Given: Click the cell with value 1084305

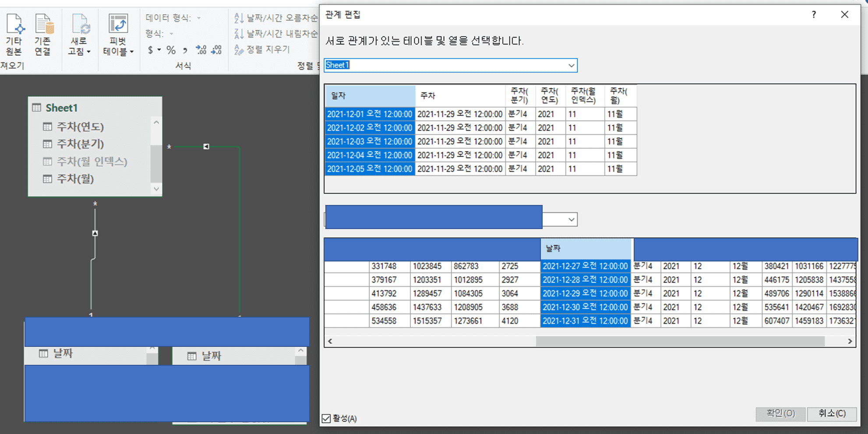Looking at the screenshot, I should pyautogui.click(x=475, y=293).
